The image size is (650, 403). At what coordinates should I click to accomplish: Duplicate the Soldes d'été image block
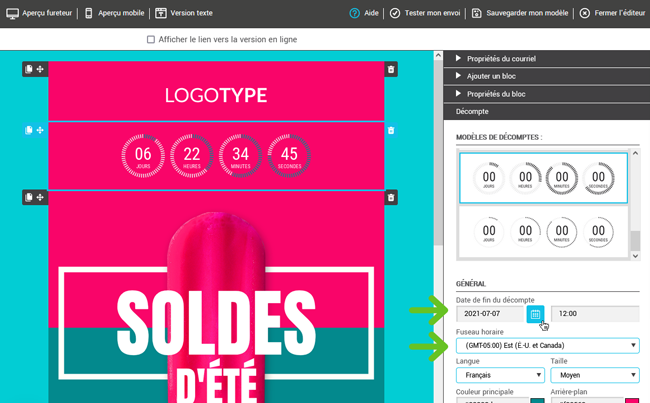click(x=29, y=198)
